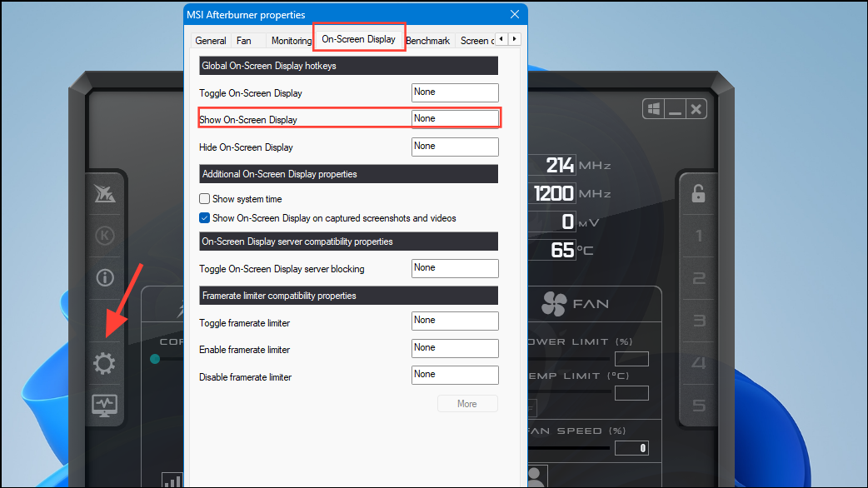The width and height of the screenshot is (868, 488).
Task: Select profile slot 3
Action: (699, 321)
